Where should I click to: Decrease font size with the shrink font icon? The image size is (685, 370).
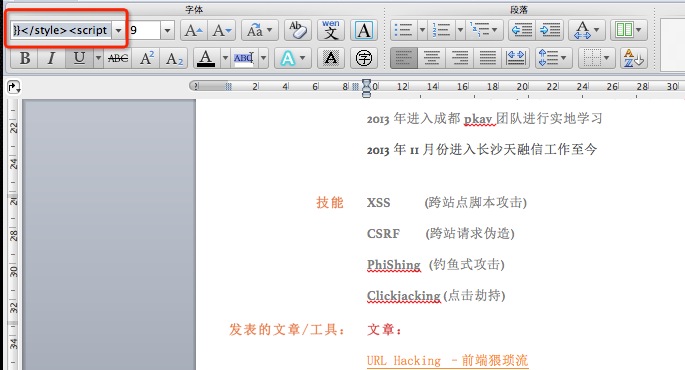point(221,30)
